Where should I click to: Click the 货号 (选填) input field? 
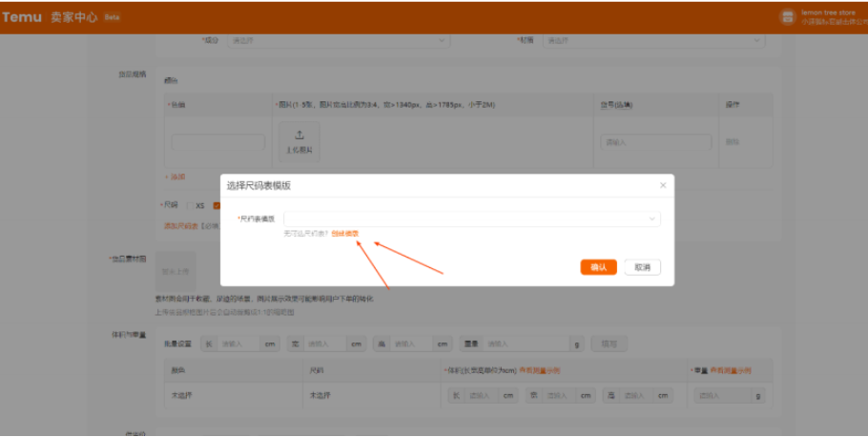tap(656, 141)
